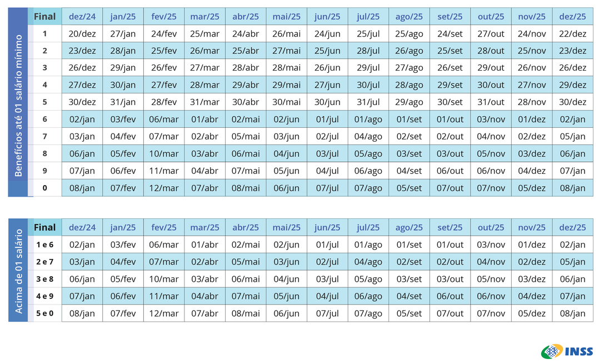599x364 pixels.
Task: Click the '20/dez' cell
Action: tap(82, 33)
